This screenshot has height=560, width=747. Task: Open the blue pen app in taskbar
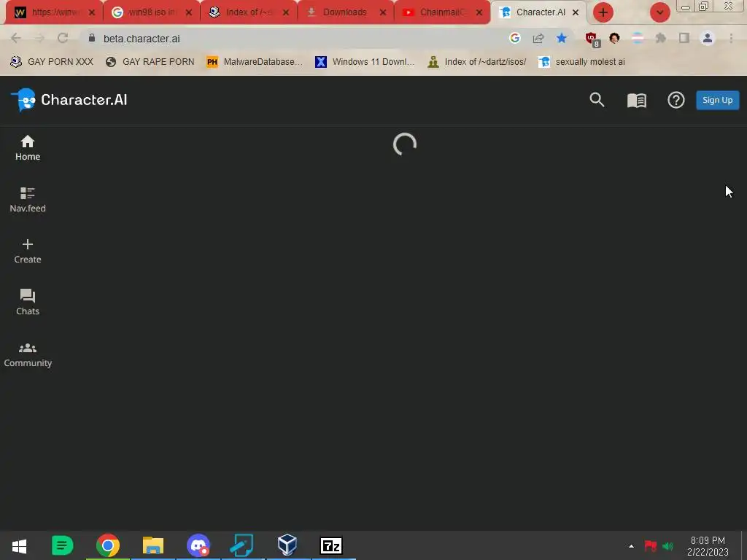242,545
